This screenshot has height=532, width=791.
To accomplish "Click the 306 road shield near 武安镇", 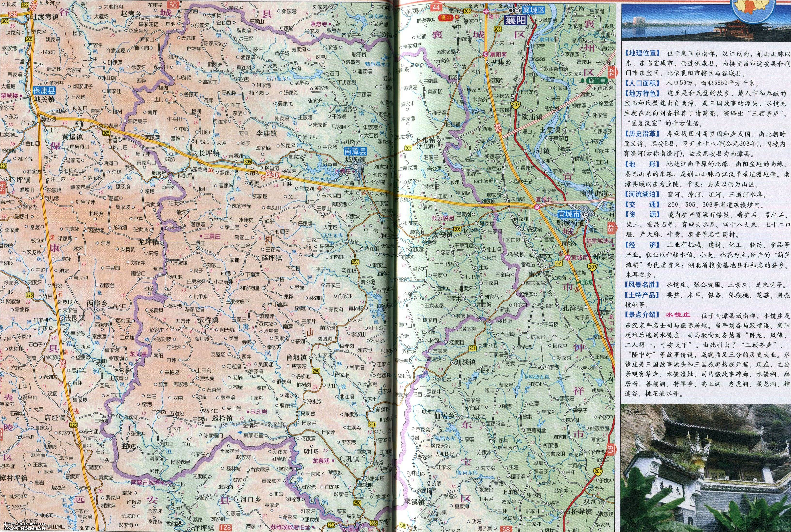I will pyautogui.click(x=457, y=229).
